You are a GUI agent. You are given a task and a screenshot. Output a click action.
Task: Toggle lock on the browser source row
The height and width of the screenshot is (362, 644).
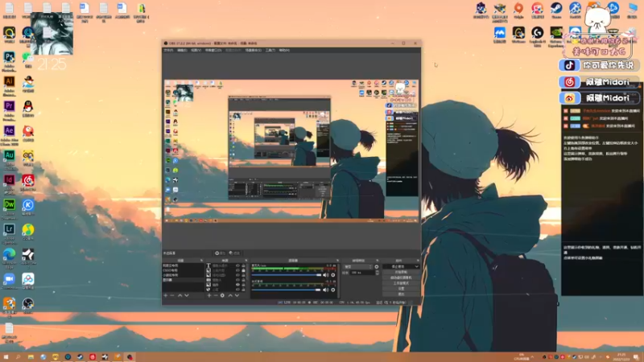(x=243, y=290)
